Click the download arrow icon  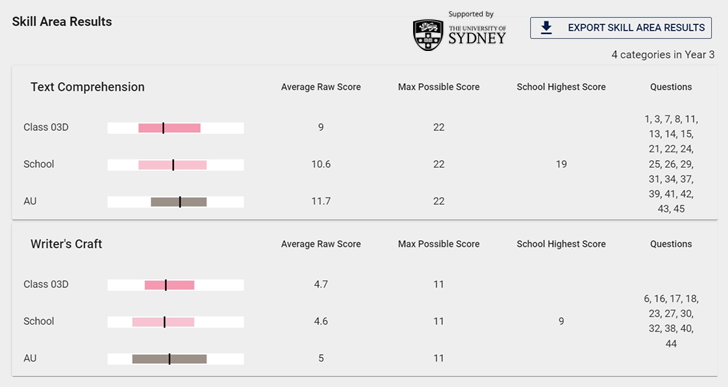click(x=546, y=28)
